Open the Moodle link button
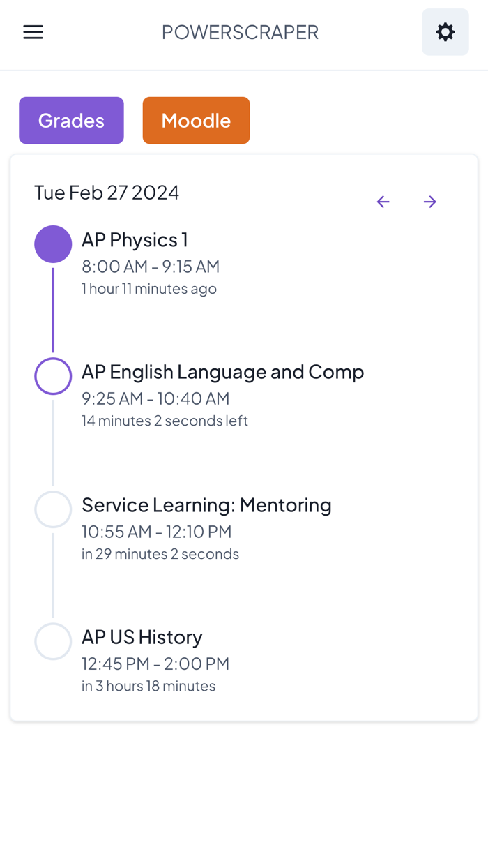Screen dimensions: 488x868 pos(196,120)
